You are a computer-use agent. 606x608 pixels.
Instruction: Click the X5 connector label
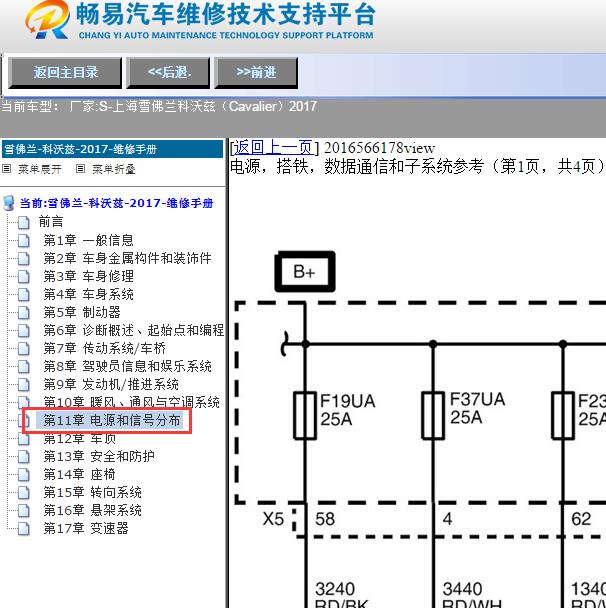coord(273,519)
